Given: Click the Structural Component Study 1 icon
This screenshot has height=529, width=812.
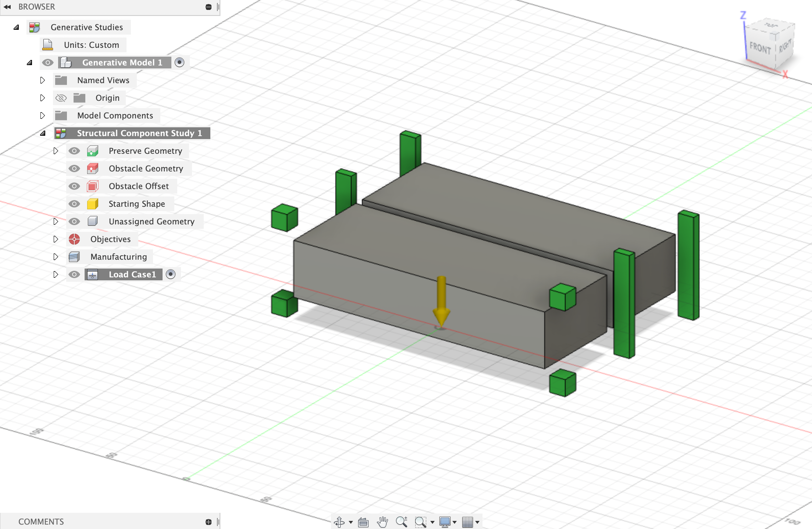Looking at the screenshot, I should [60, 132].
